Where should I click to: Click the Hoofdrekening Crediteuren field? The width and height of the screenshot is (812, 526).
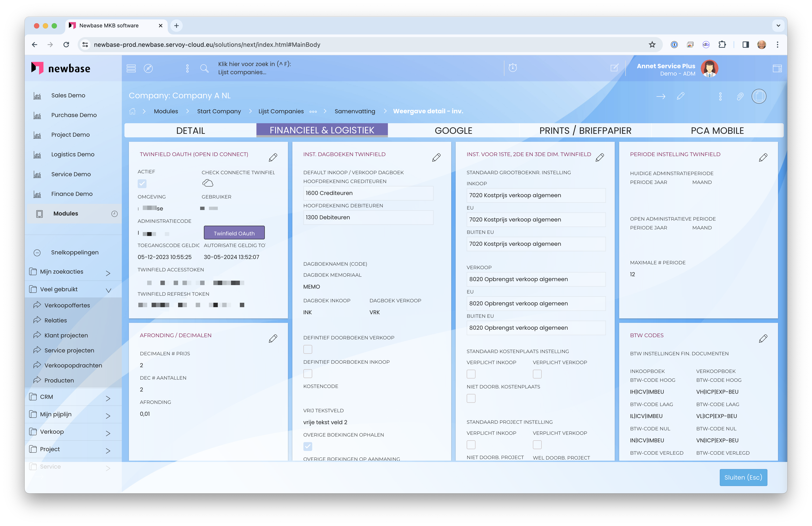[x=368, y=193]
